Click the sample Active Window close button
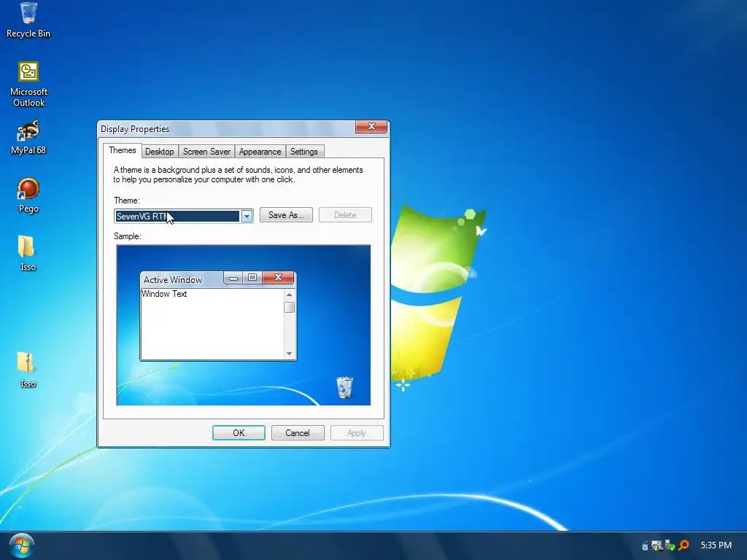This screenshot has width=747, height=560. (x=278, y=278)
